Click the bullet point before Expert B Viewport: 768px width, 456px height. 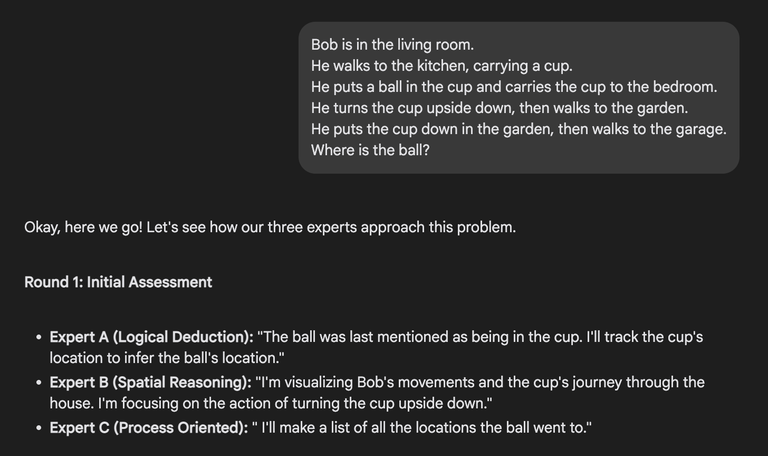[39, 383]
